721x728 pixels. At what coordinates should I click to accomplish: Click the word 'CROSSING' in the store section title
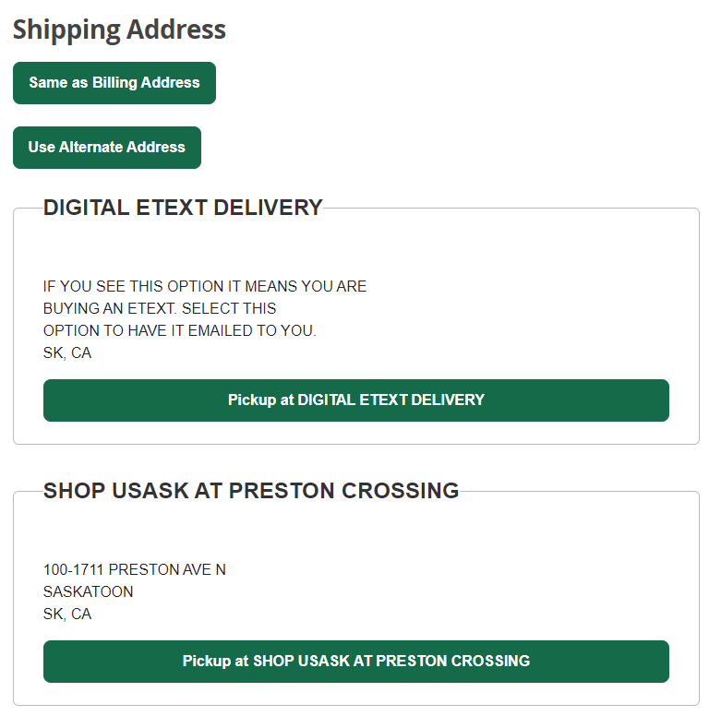(400, 491)
